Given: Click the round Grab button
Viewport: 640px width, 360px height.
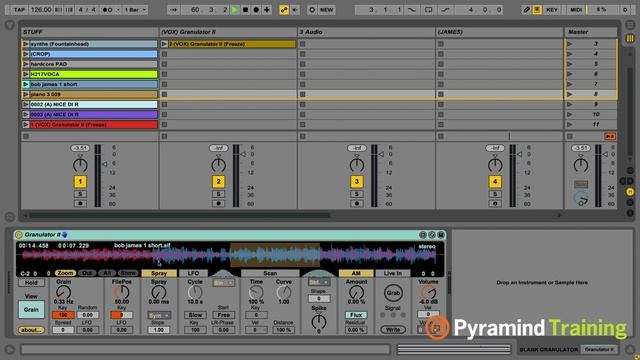Looking at the screenshot, I should click(x=393, y=293).
